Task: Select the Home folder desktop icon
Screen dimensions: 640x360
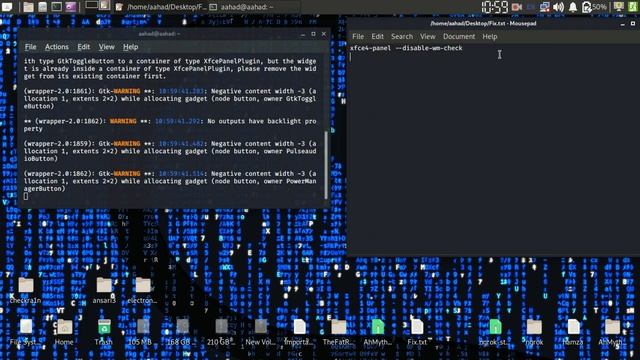Action: point(64,332)
